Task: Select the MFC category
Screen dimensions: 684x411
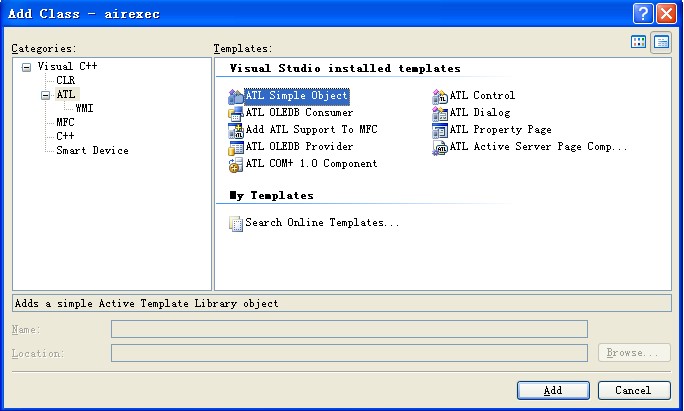Action: (x=65, y=122)
